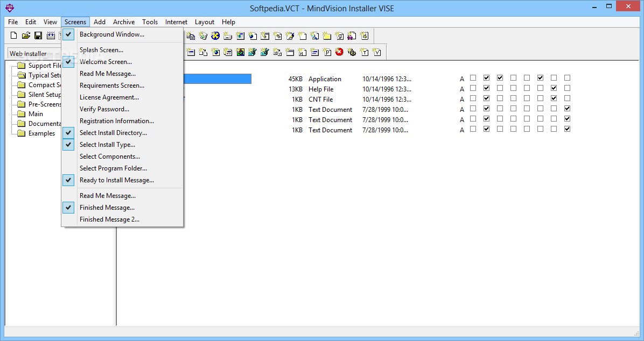The width and height of the screenshot is (644, 341).
Task: Select the Silent Setup tree folder
Action: click(x=44, y=94)
